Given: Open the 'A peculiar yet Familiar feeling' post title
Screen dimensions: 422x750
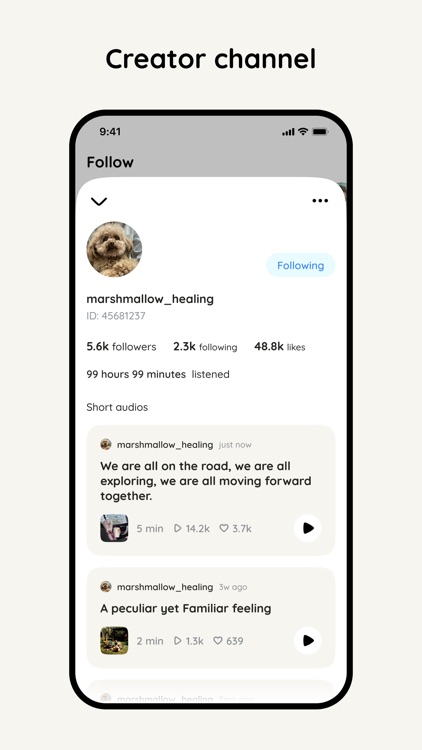Looking at the screenshot, I should pyautogui.click(x=186, y=608).
